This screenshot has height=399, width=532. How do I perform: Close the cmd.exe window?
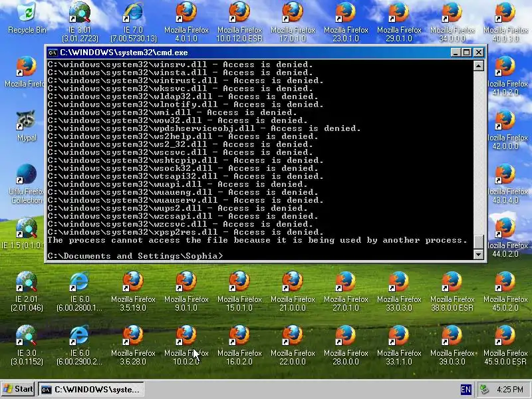(478, 53)
